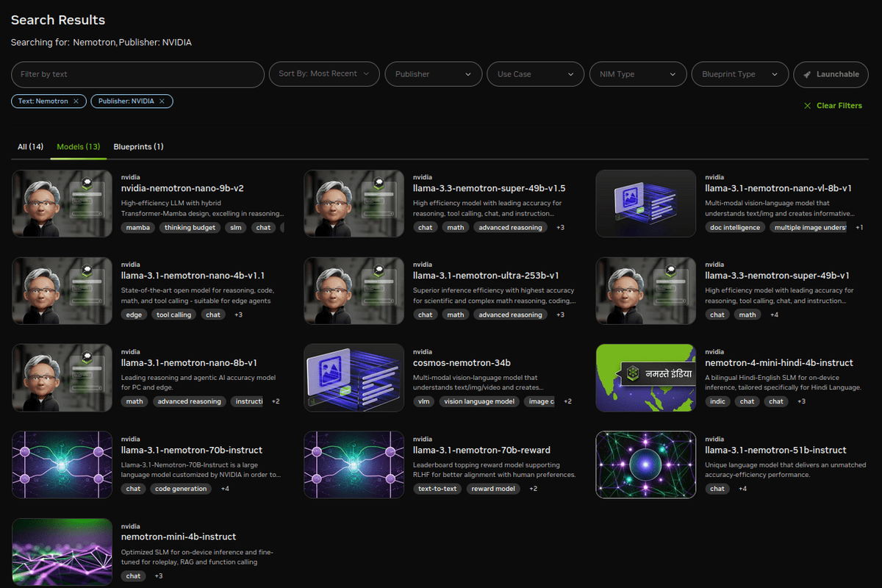Expand the Publisher dropdown
The height and width of the screenshot is (588, 882).
[x=434, y=74]
